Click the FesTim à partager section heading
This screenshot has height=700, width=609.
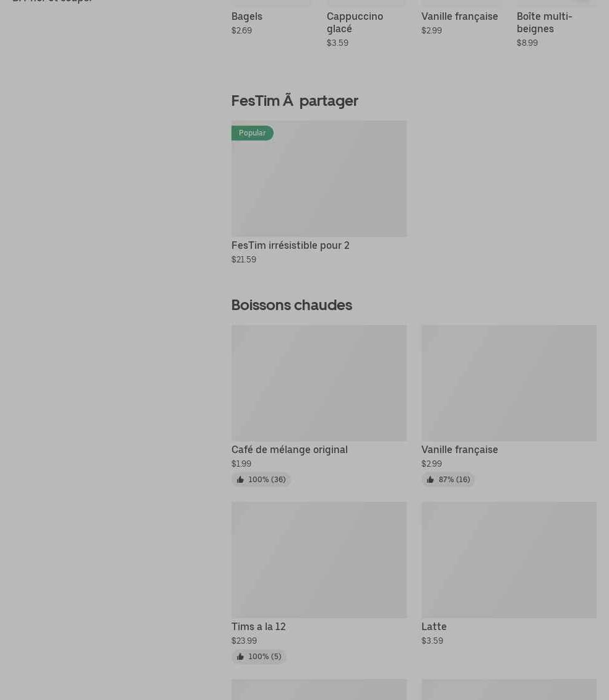point(295,100)
